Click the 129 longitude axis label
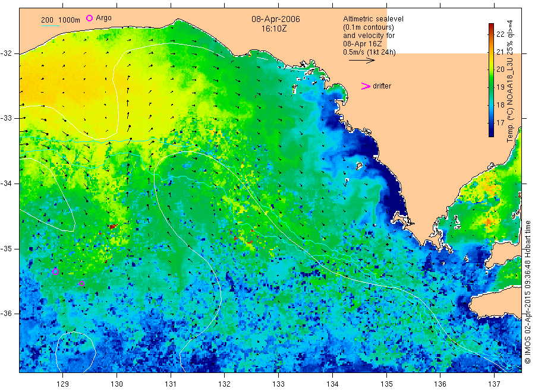Screen dimensions: 535x392 tap(63, 384)
